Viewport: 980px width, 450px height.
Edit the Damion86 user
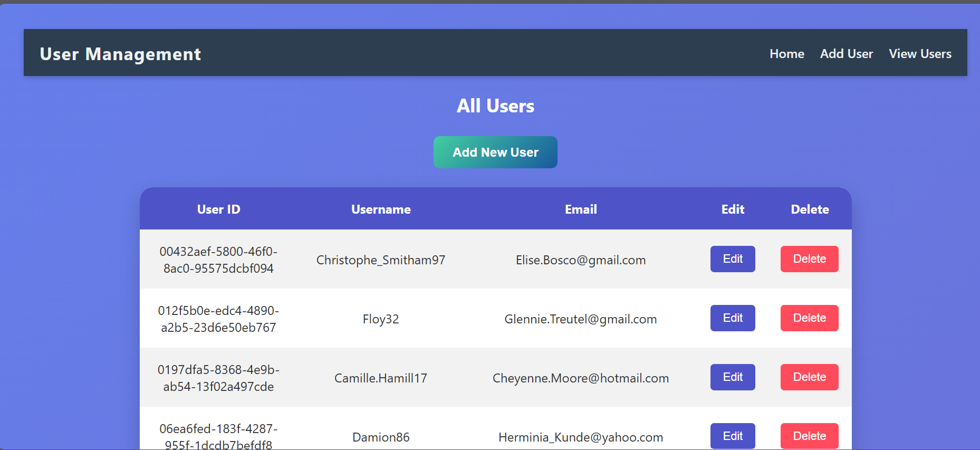point(732,436)
